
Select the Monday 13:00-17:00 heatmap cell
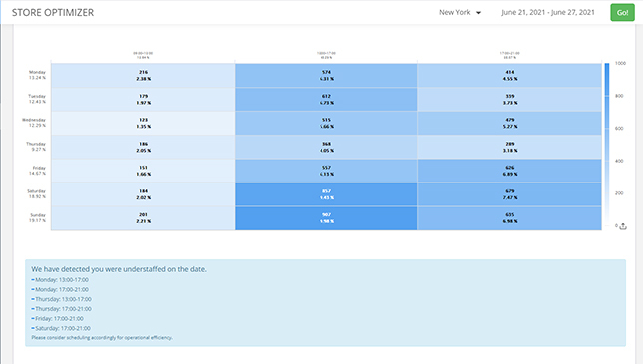pyautogui.click(x=326, y=76)
